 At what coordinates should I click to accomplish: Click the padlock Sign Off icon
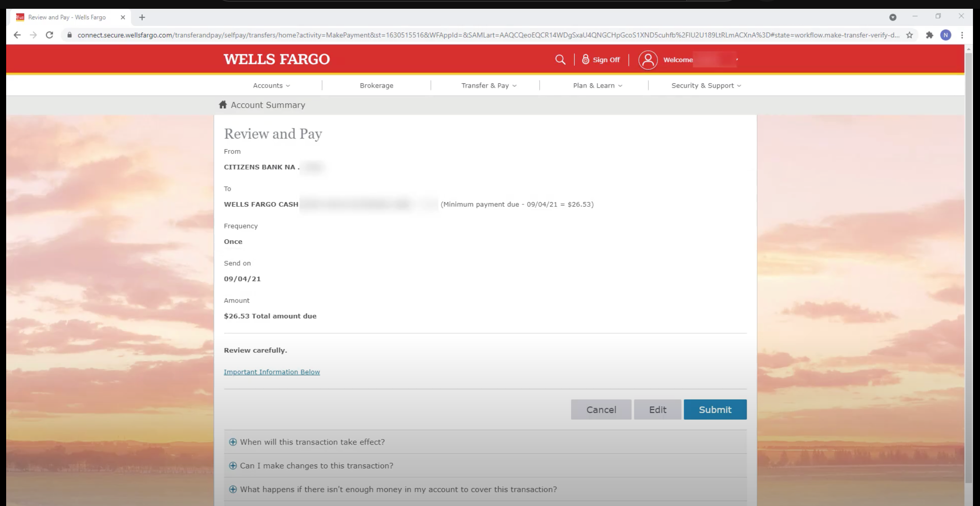click(x=584, y=59)
